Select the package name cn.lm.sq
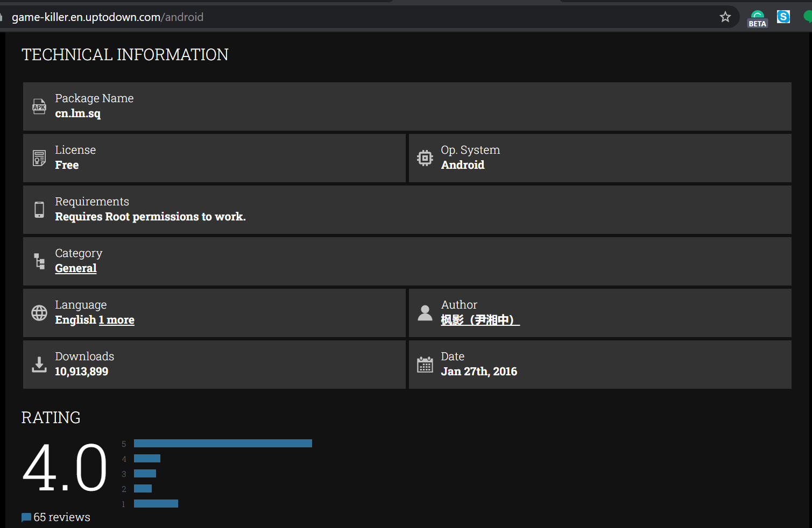Viewport: 812px width, 528px height. point(78,113)
